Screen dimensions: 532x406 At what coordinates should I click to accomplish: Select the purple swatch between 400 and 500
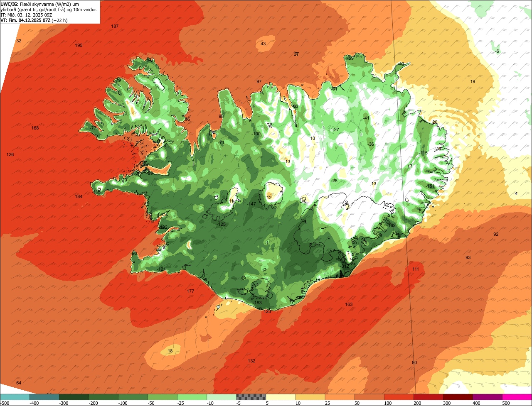click(487, 397)
